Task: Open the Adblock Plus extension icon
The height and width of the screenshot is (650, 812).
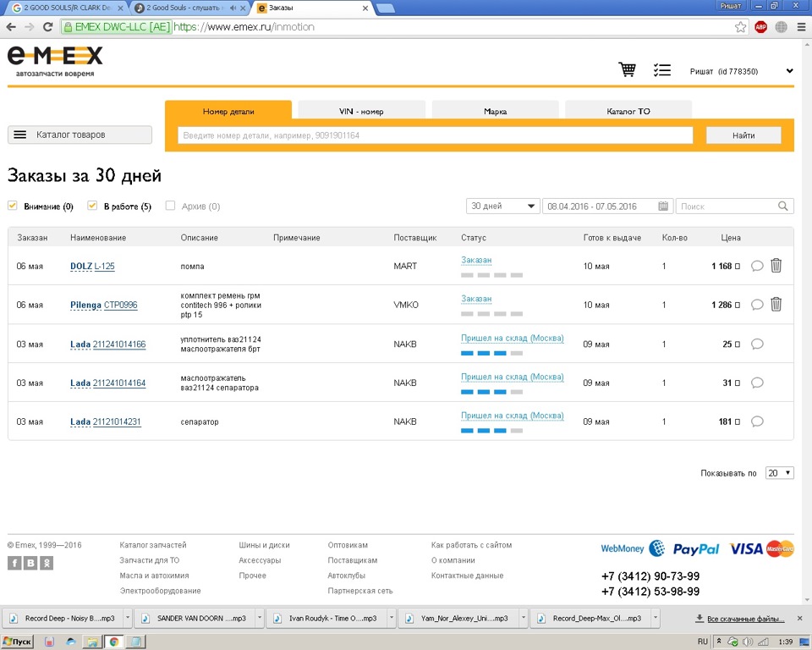Action: coord(760,27)
